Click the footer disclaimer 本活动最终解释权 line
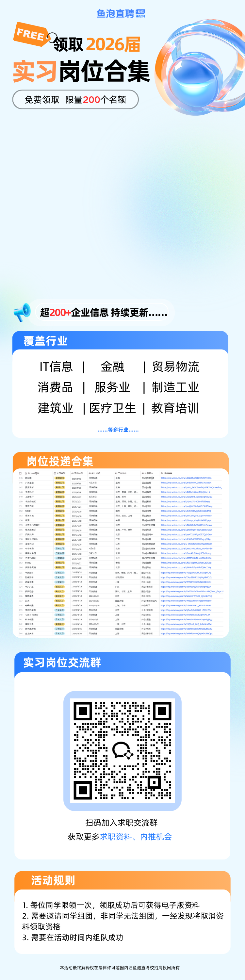This screenshot has width=245, height=980. click(x=120, y=968)
